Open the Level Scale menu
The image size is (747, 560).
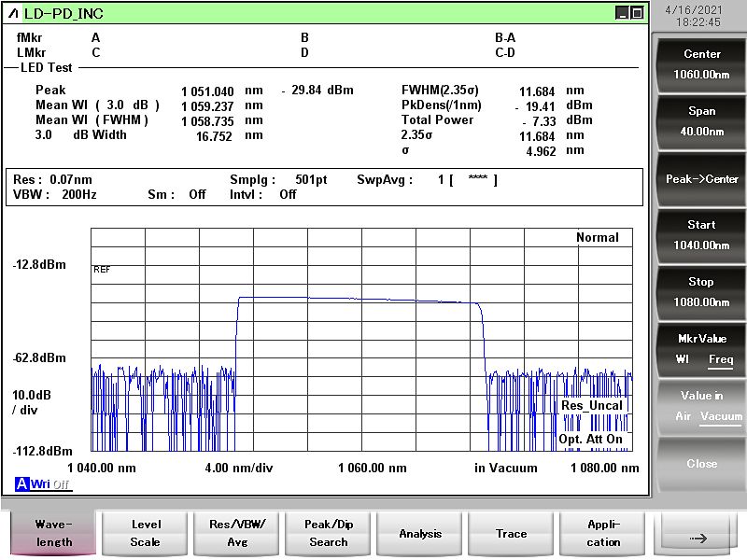[x=145, y=533]
